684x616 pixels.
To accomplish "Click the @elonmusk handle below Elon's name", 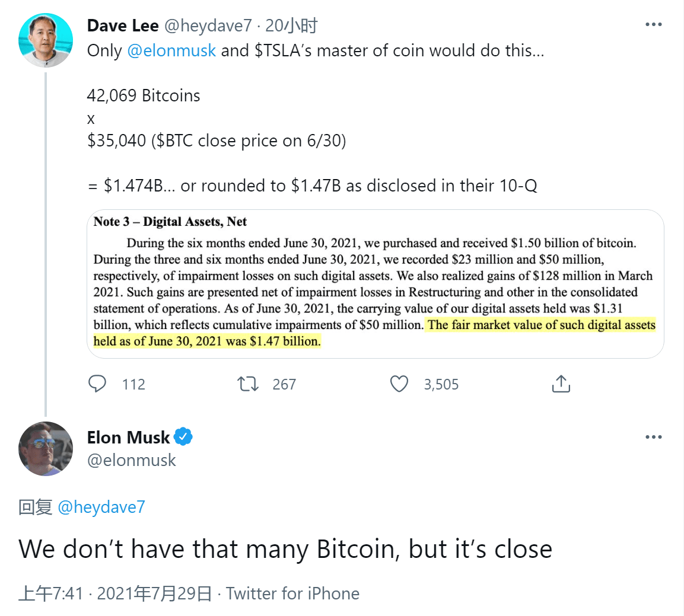I will click(132, 460).
